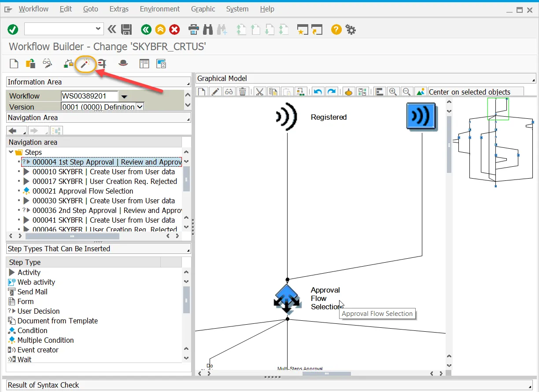Viewport: 539px width, 392px height.
Task: Open Customize Local Layout gear icon
Action: point(351,29)
